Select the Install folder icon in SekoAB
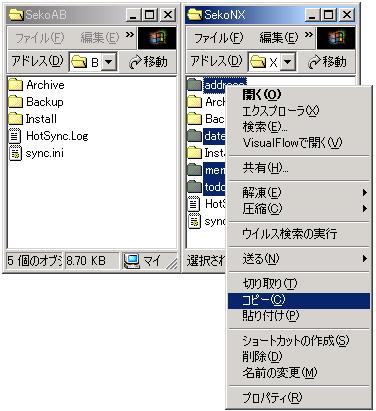Viewport: 376px width, 411px height. [x=15, y=119]
